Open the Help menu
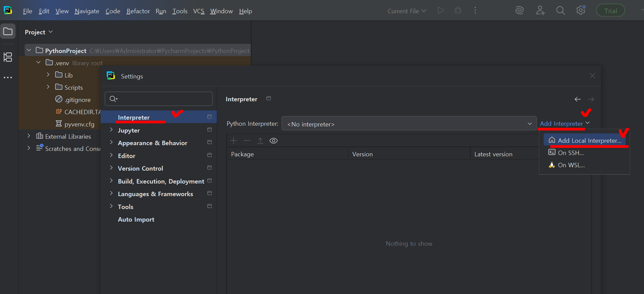Viewport: 644px width, 294px height. click(x=245, y=11)
